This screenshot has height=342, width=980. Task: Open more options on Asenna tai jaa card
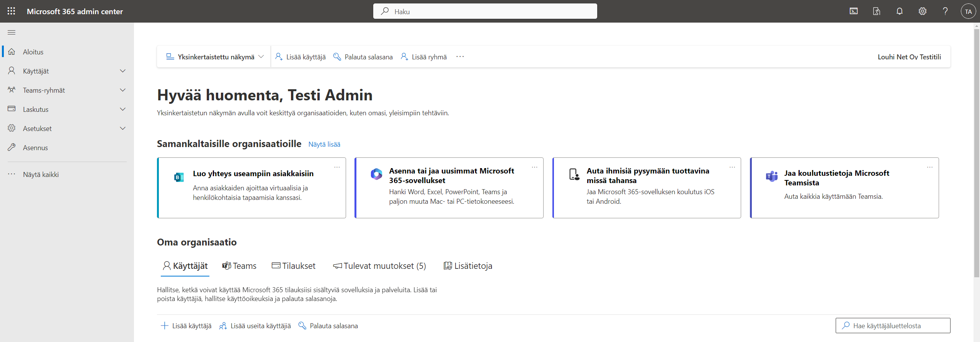534,167
